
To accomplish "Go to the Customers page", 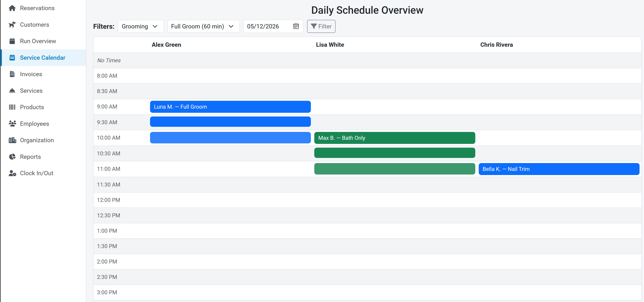I will (x=44, y=25).
